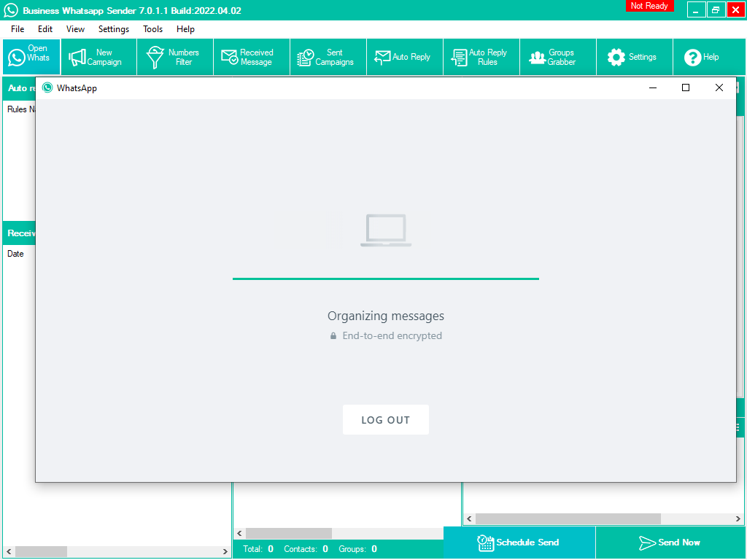Open Auto Reply Rules
Screen dimensions: 747x560
(x=481, y=57)
